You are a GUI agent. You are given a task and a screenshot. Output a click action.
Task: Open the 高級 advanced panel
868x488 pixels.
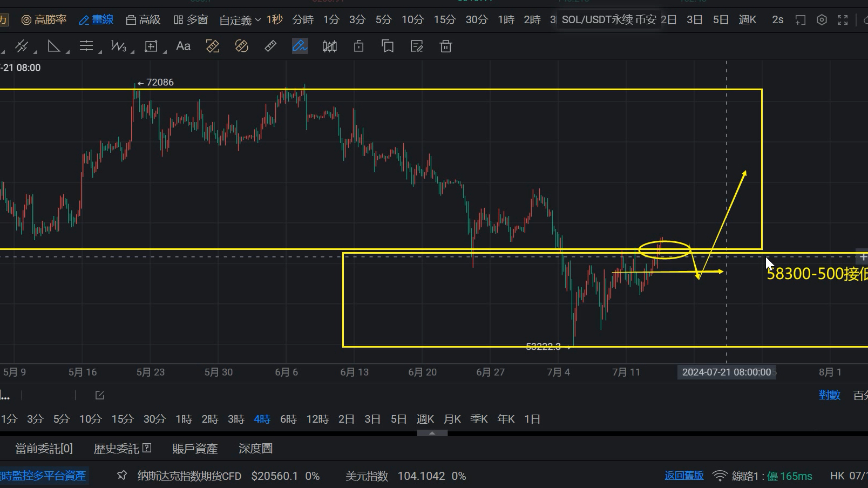[143, 20]
